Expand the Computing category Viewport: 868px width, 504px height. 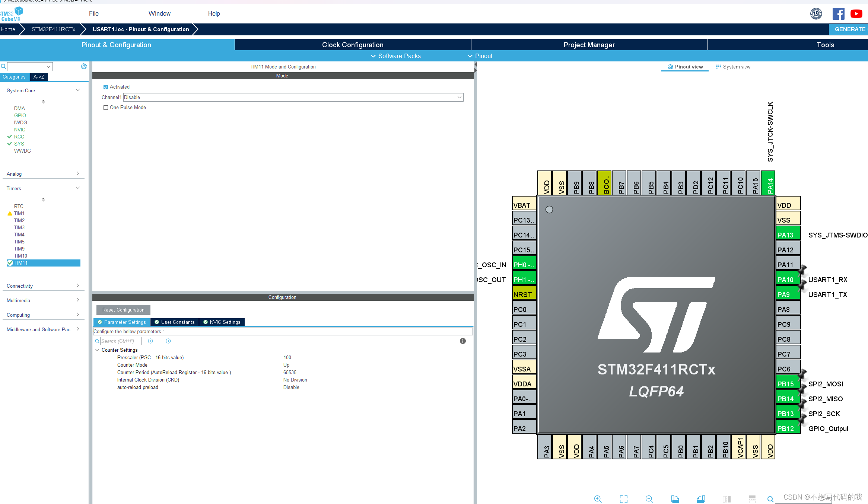[x=78, y=315]
